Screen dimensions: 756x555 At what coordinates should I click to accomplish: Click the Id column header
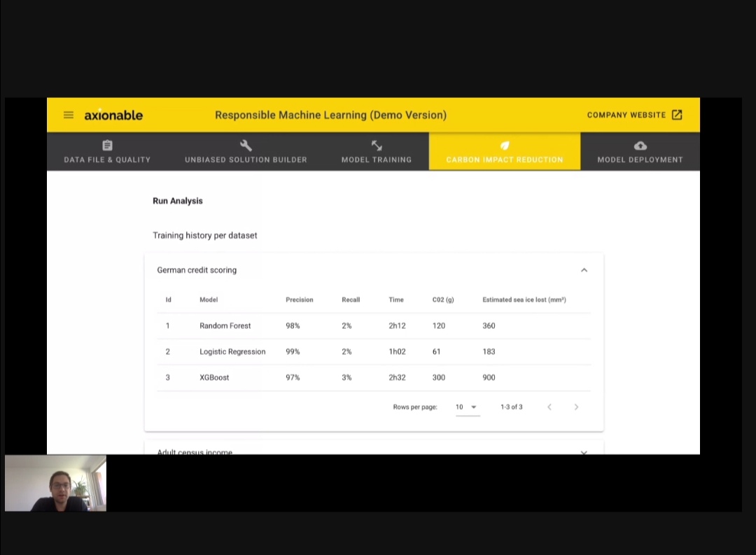[168, 300]
